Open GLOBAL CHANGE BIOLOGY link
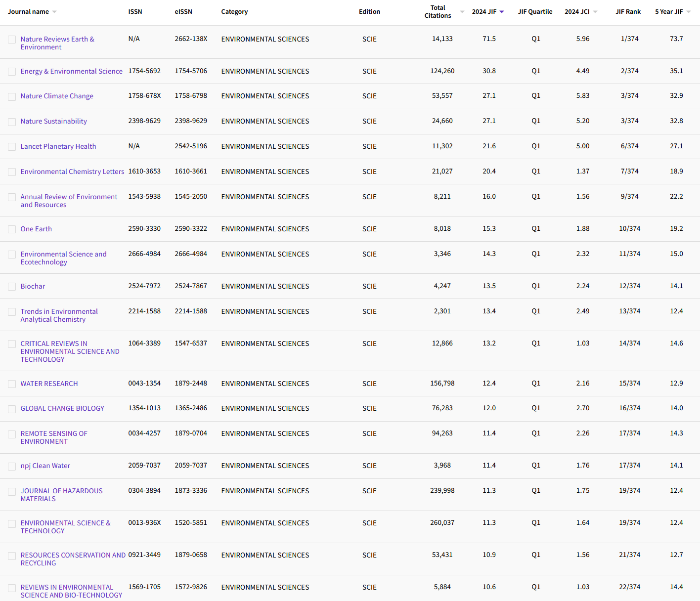The width and height of the screenshot is (700, 601). click(x=62, y=408)
